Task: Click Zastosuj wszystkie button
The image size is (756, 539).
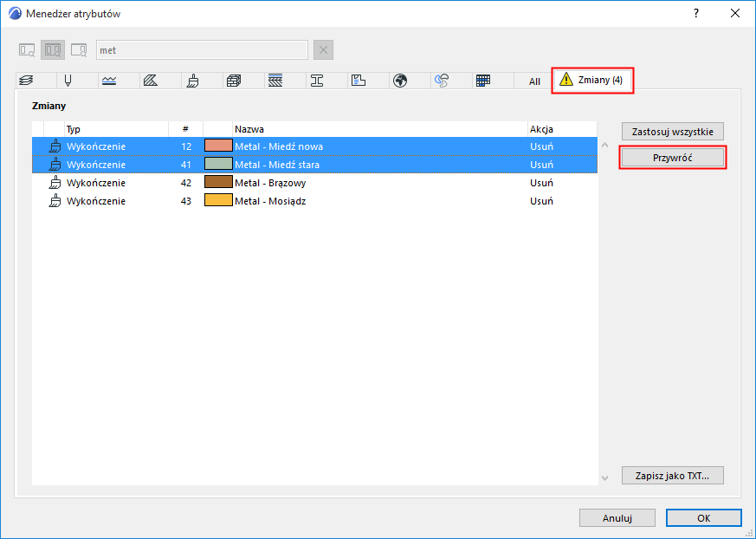Action: click(x=673, y=131)
